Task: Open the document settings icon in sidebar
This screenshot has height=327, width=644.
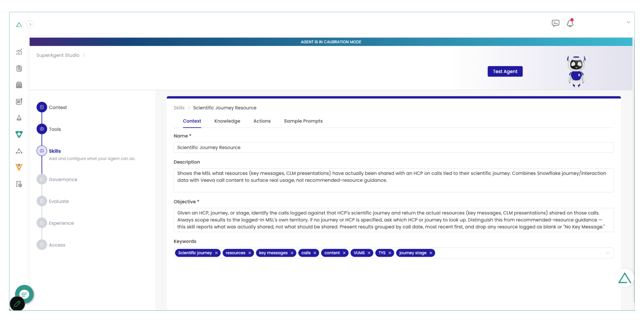Action: point(19,184)
